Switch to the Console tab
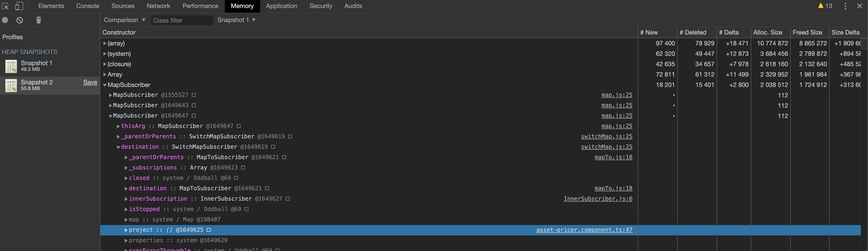This screenshot has width=868, height=251. click(87, 6)
